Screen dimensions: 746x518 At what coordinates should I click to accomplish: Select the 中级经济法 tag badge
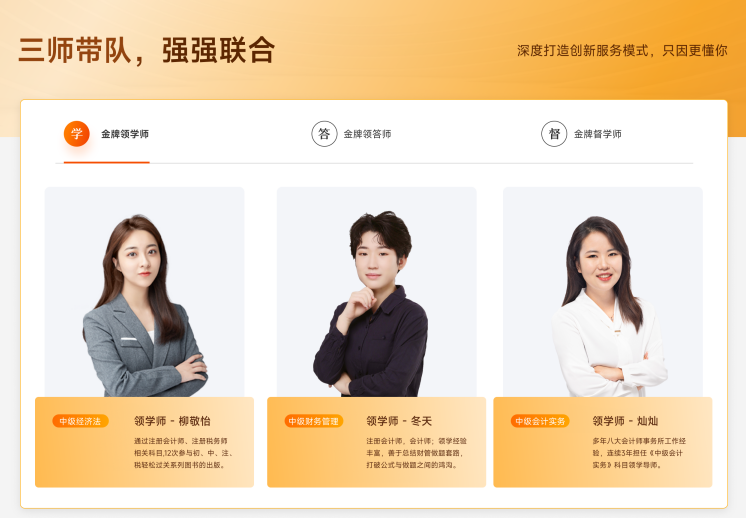click(80, 421)
